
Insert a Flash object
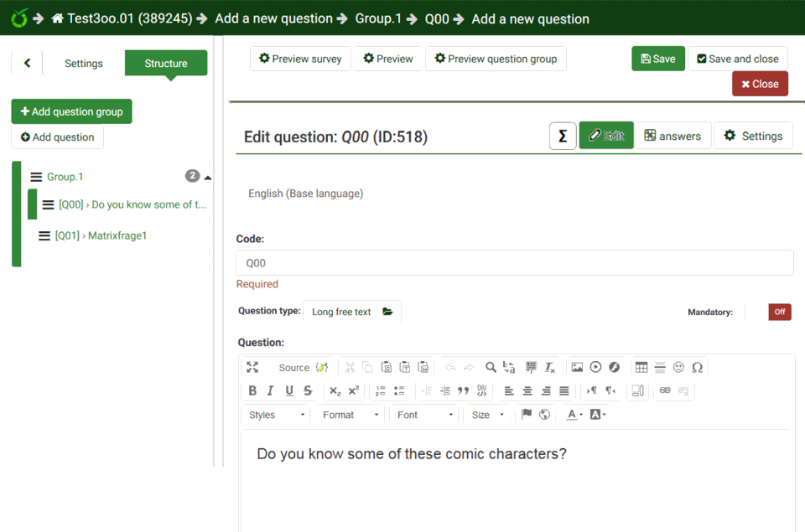(614, 367)
